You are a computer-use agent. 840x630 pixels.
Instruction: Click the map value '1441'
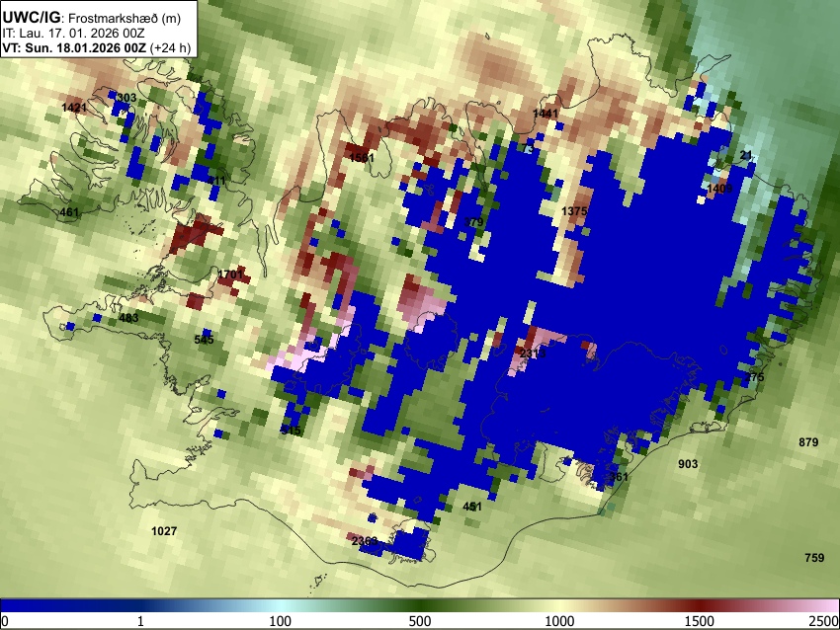546,113
